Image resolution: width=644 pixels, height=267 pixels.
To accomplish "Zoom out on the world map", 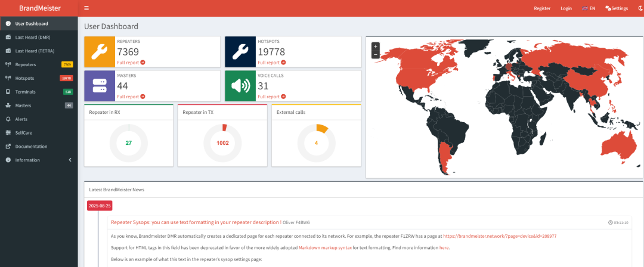I will tap(376, 55).
